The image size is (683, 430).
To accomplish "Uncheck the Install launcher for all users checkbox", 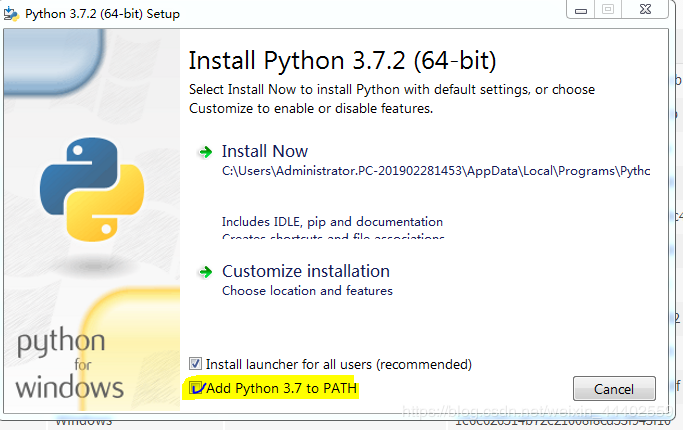I will point(196,364).
